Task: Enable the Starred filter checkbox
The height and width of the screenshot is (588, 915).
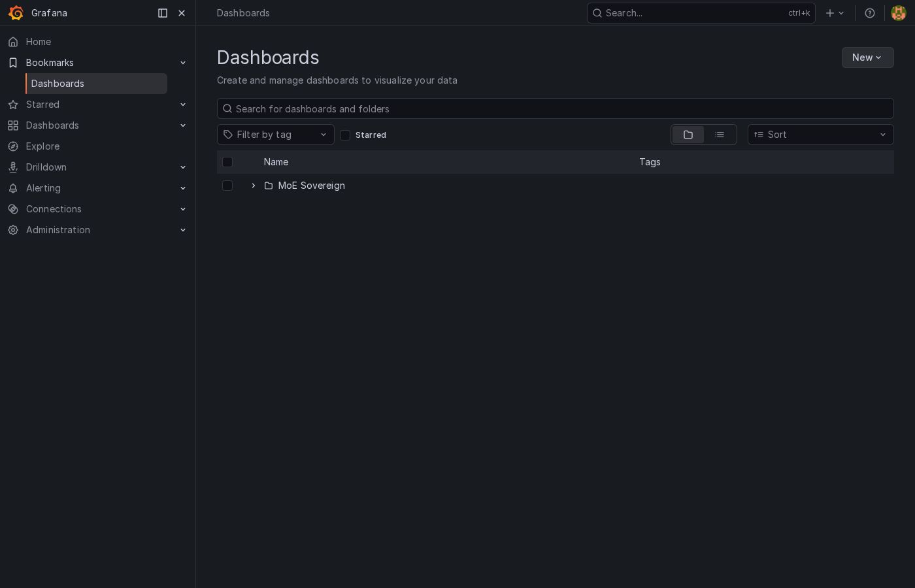Action: (345, 135)
